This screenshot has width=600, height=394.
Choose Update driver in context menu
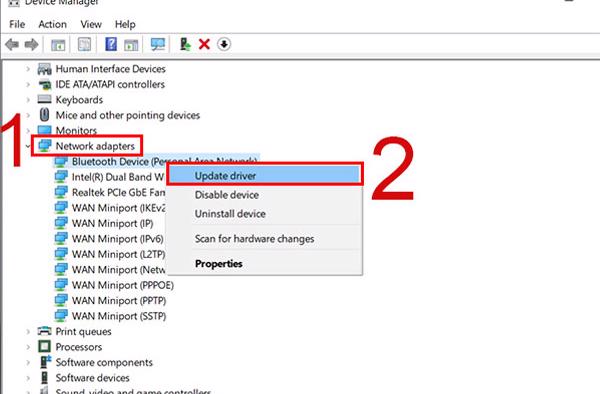(265, 176)
